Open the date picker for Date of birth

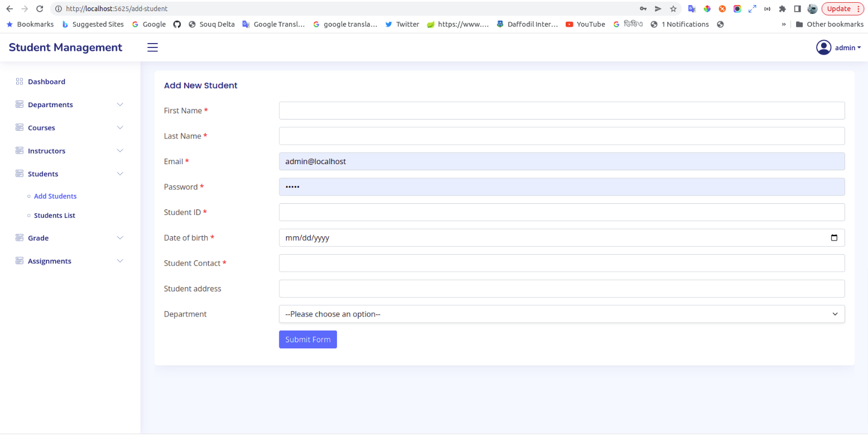(835, 237)
